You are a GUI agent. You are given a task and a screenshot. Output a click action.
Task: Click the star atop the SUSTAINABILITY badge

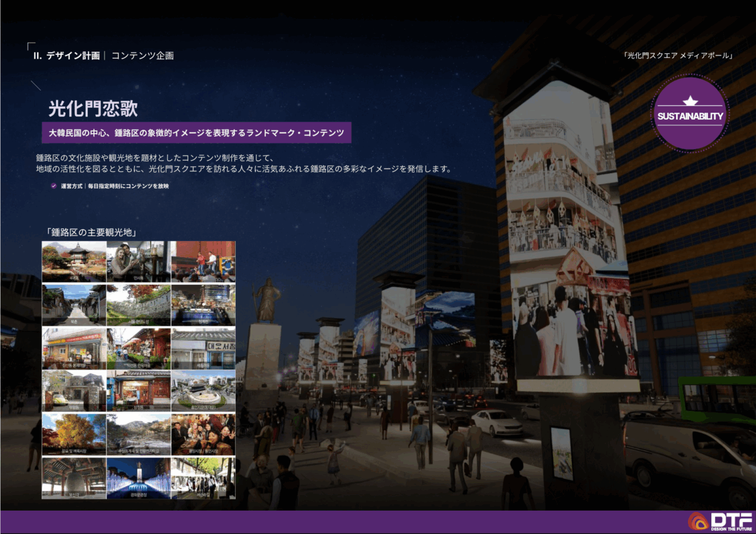coord(691,100)
